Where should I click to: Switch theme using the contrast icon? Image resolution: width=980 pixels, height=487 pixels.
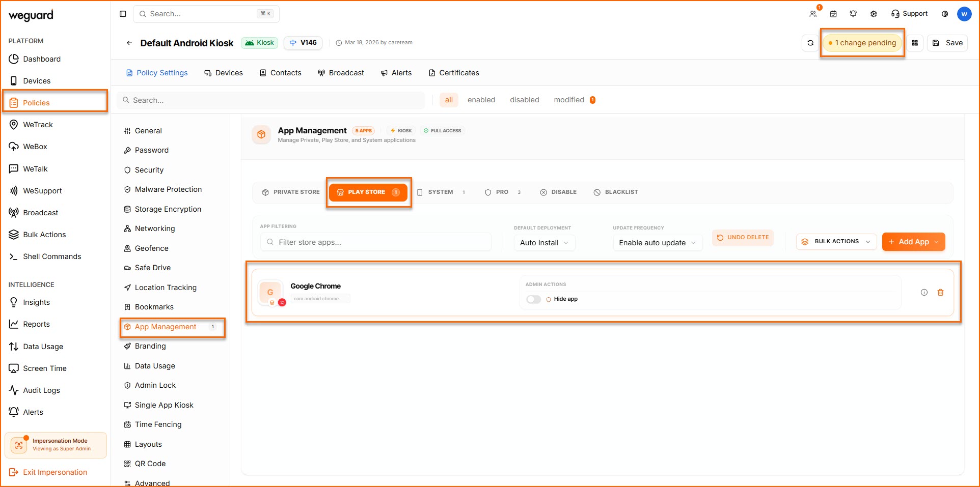945,14
